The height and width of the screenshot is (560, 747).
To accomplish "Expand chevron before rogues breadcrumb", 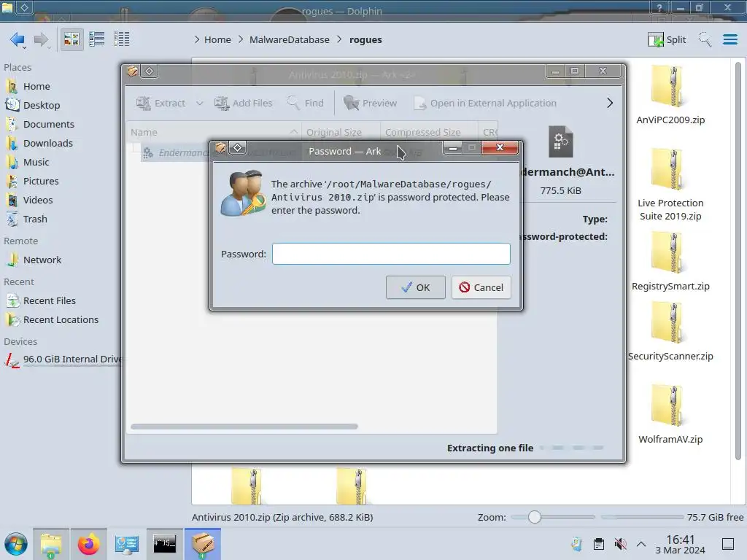I will [x=339, y=39].
